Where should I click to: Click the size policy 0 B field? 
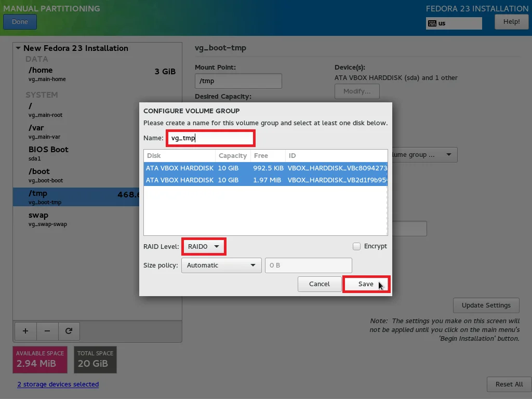[x=309, y=265]
